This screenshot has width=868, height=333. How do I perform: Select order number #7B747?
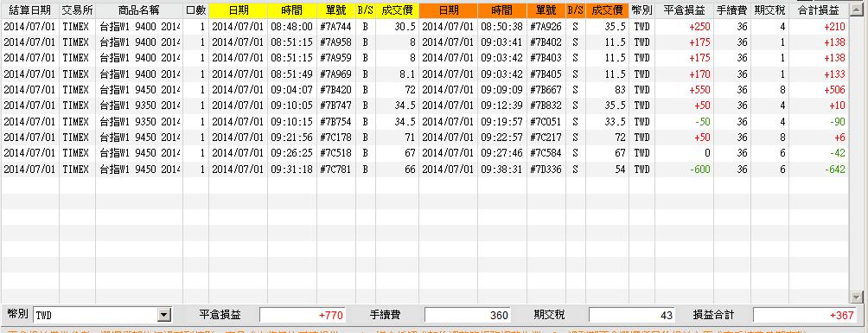(335, 106)
